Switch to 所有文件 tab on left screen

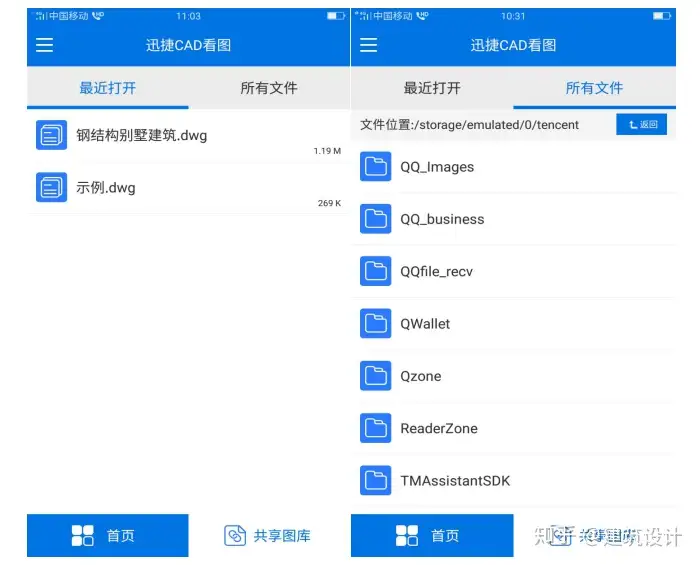269,88
